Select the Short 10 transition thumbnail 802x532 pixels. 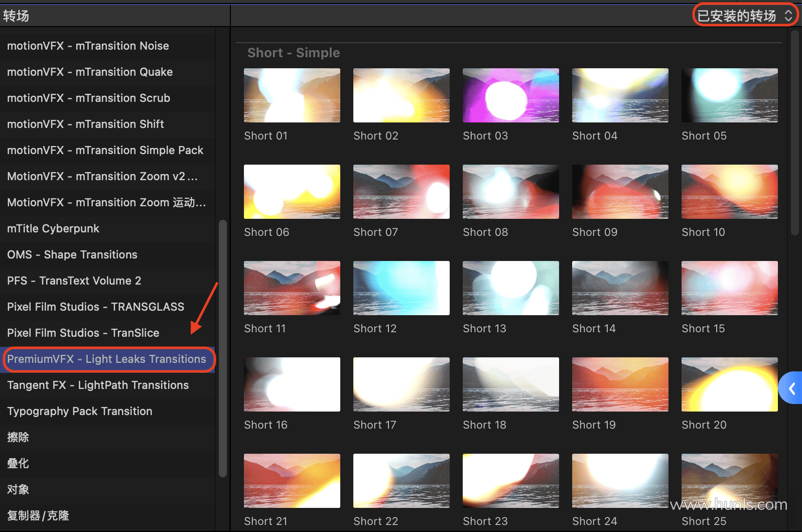730,192
